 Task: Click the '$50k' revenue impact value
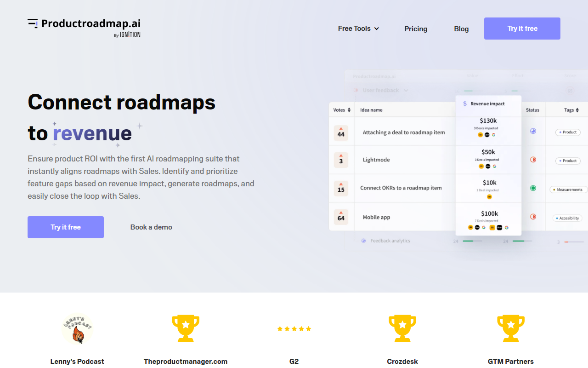pos(488,152)
